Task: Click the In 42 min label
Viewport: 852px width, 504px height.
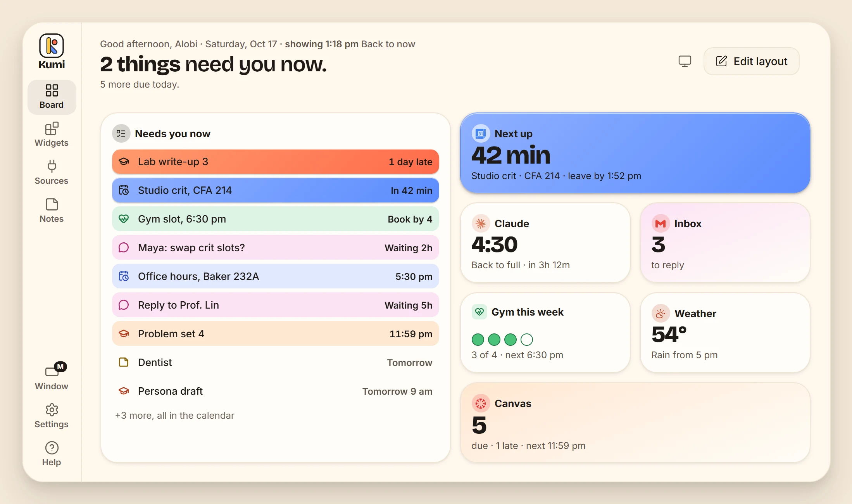Action: click(411, 191)
